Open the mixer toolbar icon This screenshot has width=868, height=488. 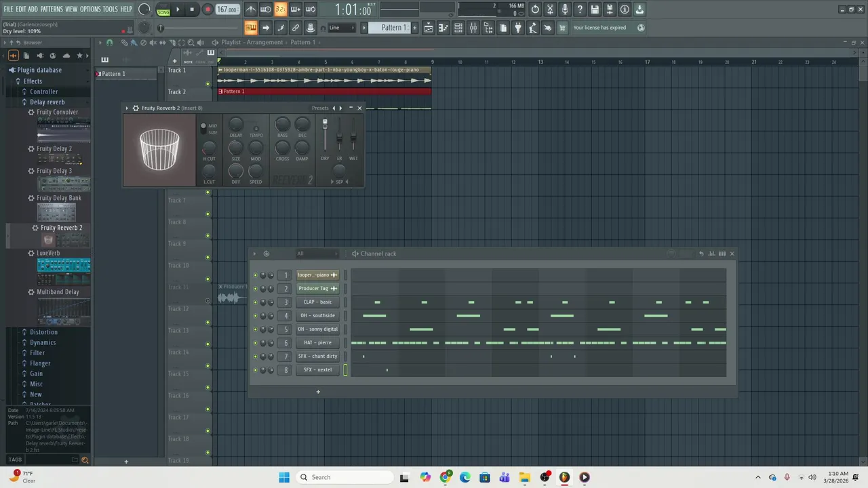473,28
